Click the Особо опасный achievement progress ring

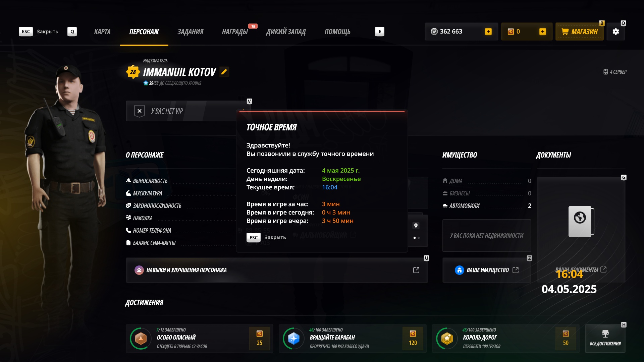tap(141, 339)
